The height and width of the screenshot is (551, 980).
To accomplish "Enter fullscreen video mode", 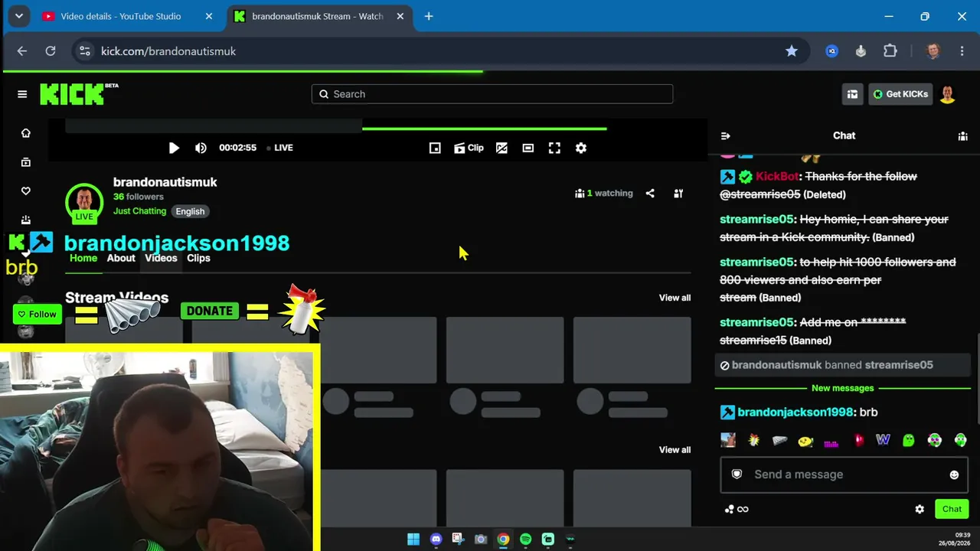I will click(x=554, y=148).
